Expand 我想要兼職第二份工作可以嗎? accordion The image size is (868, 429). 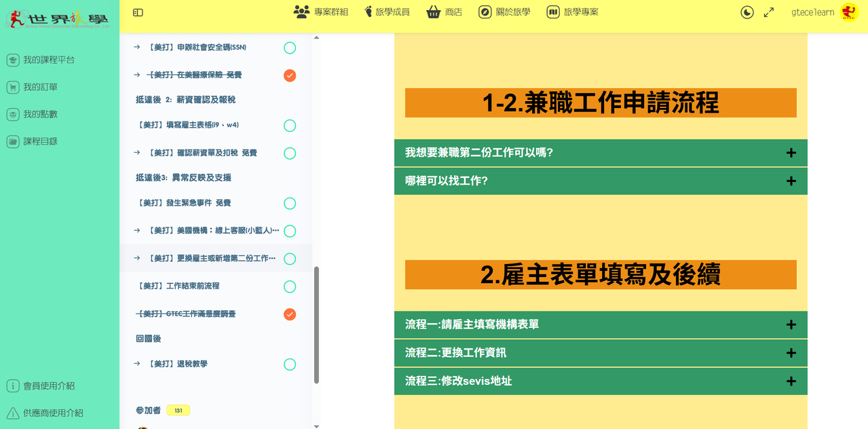tap(601, 153)
